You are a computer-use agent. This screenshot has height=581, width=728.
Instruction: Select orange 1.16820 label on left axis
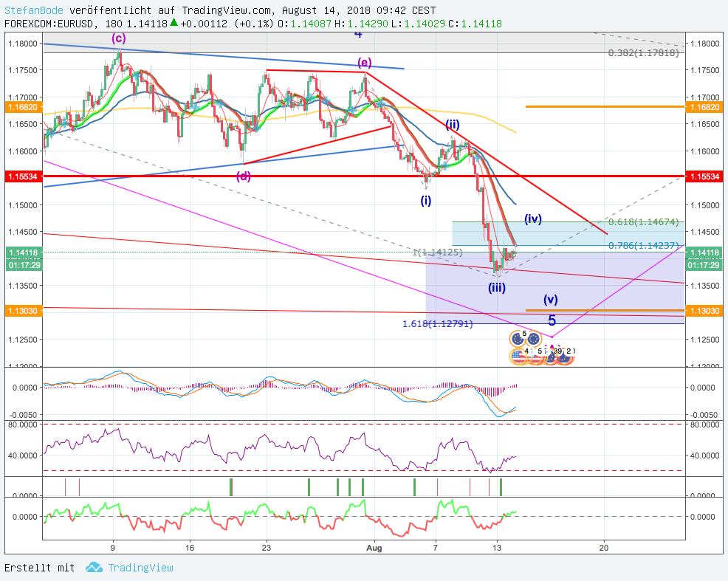click(23, 107)
